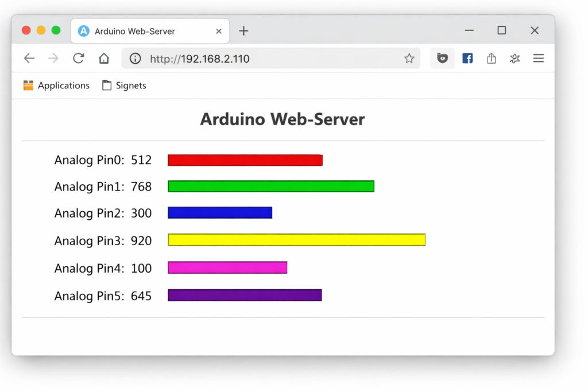Open a new tab with plus button

click(243, 31)
